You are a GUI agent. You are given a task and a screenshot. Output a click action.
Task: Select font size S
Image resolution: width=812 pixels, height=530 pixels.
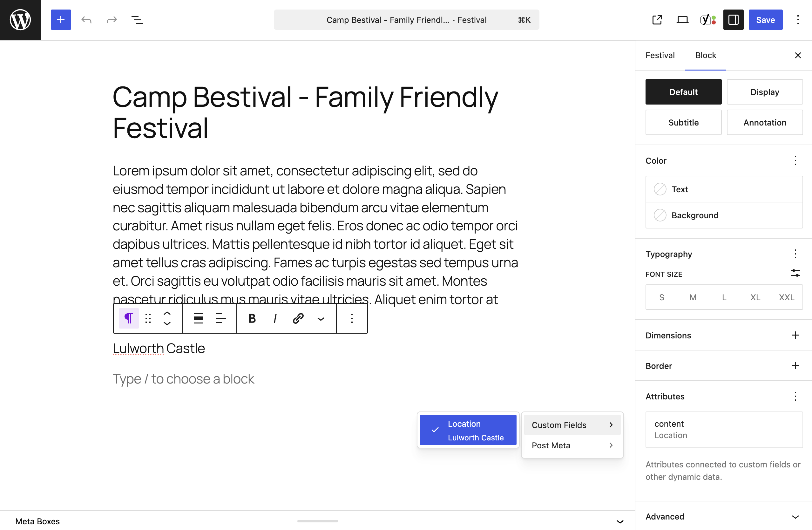tap(661, 297)
